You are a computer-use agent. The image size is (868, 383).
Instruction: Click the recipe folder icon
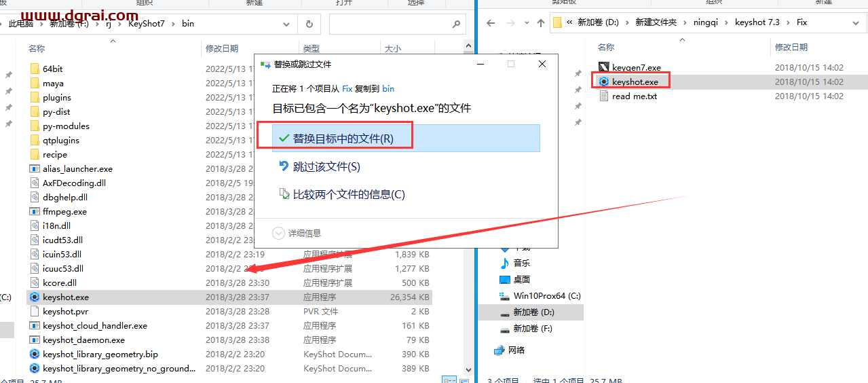pos(35,154)
